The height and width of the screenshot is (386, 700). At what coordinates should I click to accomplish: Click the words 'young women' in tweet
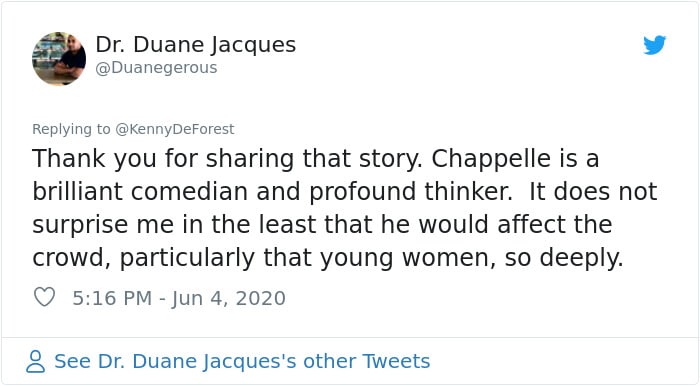pyautogui.click(x=407, y=258)
